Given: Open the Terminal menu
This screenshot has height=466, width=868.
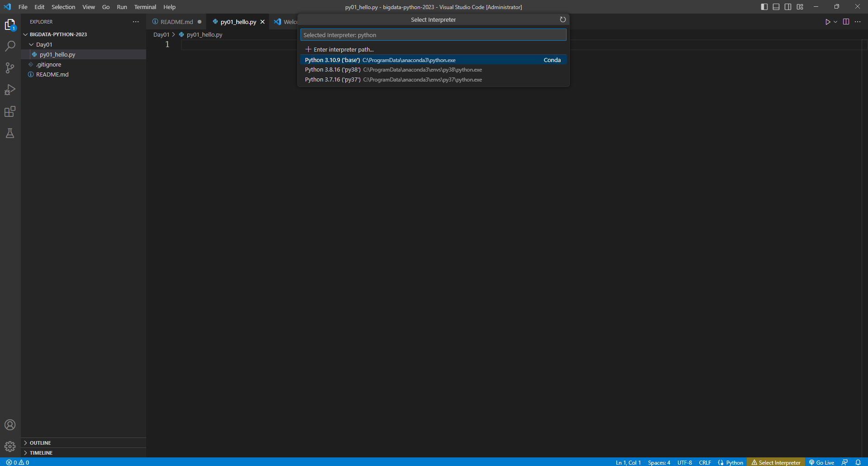Looking at the screenshot, I should (x=145, y=7).
